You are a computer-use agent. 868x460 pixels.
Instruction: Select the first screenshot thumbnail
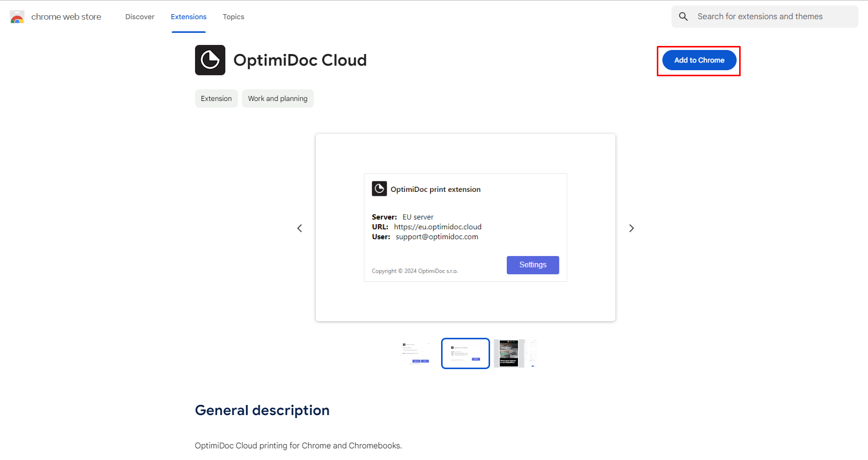click(x=416, y=353)
